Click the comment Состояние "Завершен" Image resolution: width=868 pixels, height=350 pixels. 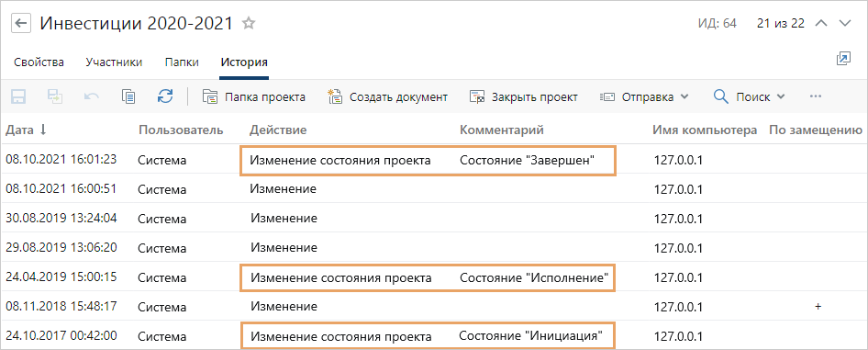[527, 161]
